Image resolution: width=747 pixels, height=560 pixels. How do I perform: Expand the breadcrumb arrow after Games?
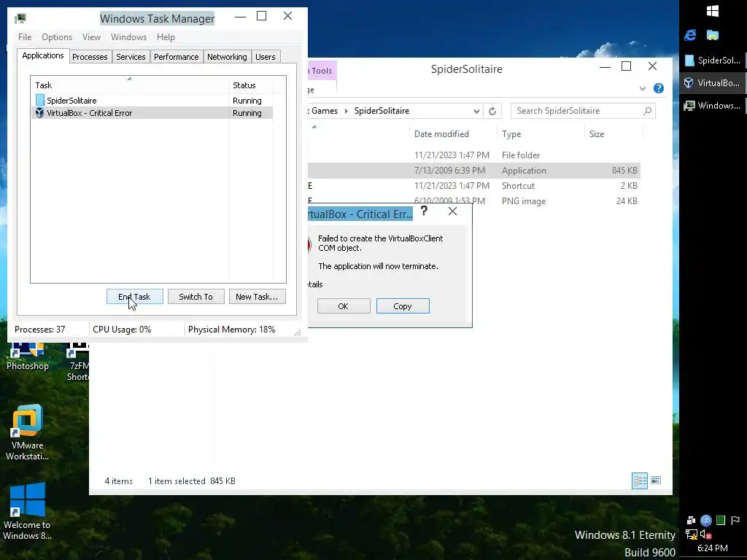[347, 111]
